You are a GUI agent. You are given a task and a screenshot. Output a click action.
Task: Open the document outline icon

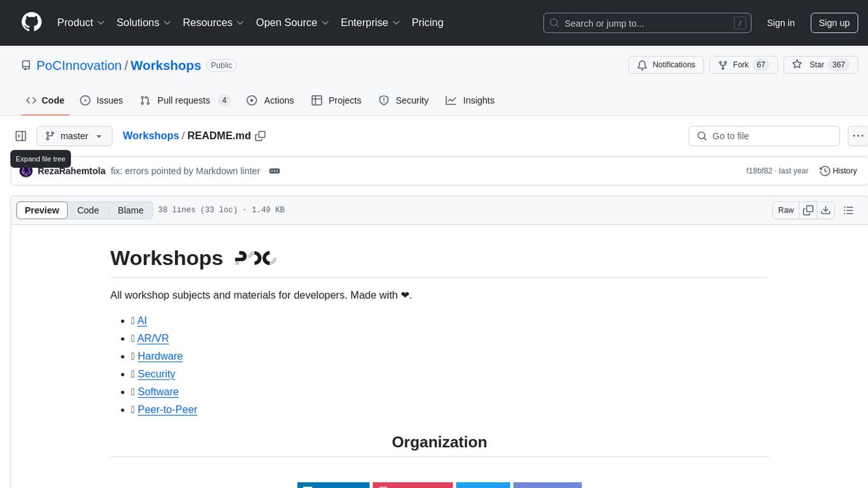coord(848,210)
